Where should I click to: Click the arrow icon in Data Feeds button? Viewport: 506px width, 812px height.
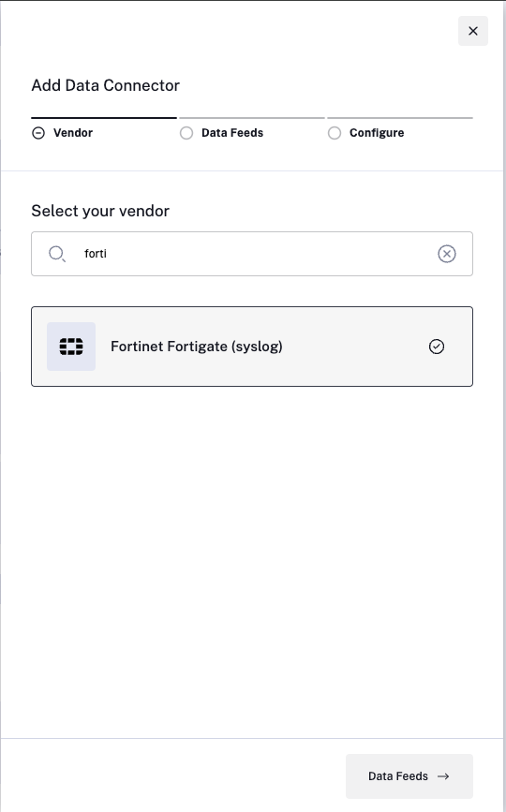[443, 776]
